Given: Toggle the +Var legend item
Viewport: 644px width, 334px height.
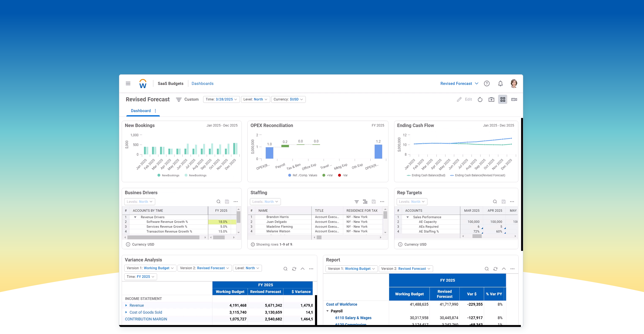Looking at the screenshot, I should [328, 175].
